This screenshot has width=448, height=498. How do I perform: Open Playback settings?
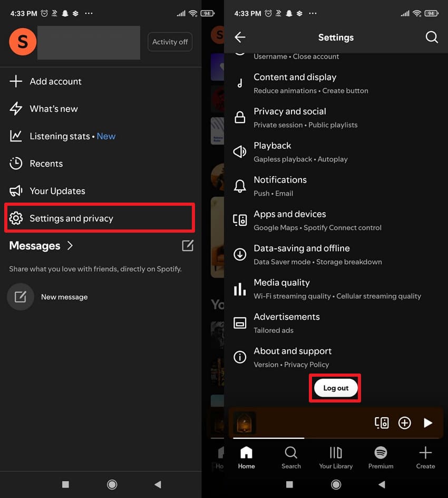point(336,152)
